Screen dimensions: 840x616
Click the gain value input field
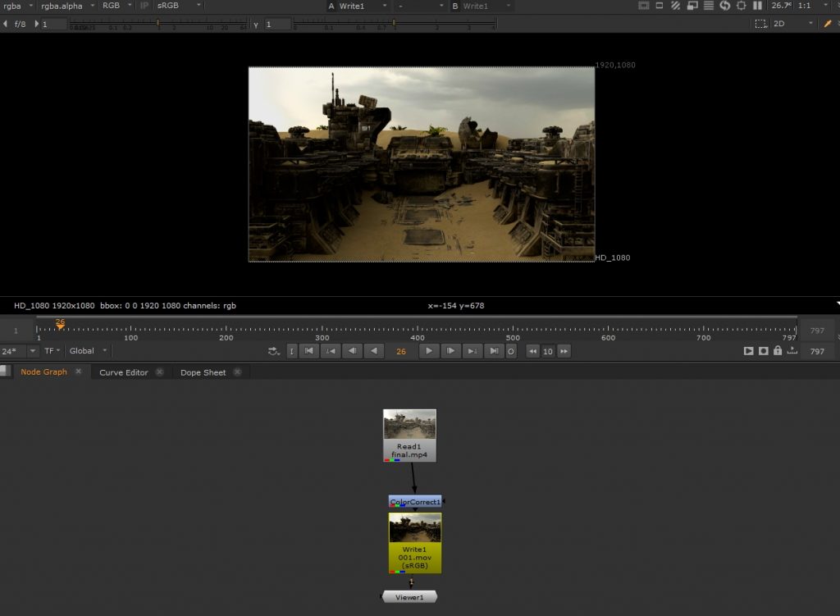54,24
